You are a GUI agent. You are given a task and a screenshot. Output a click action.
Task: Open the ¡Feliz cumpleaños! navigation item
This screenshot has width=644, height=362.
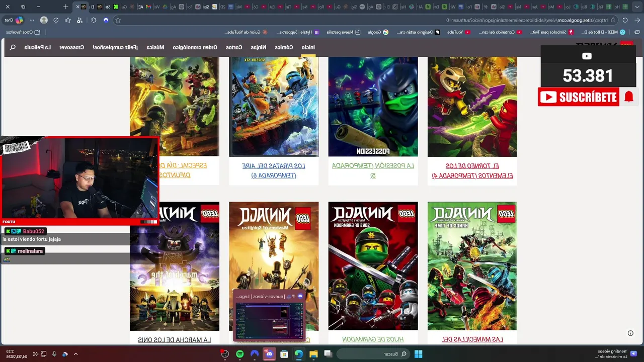pos(115,47)
